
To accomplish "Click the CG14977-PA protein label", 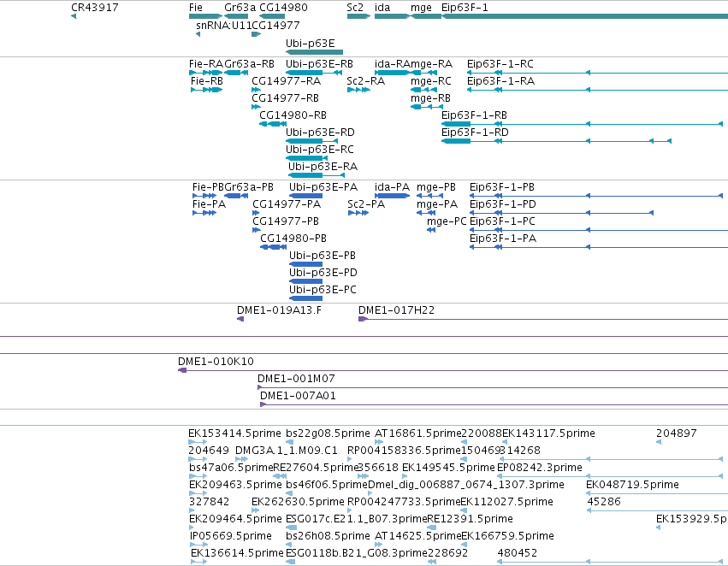I will tap(287, 204).
